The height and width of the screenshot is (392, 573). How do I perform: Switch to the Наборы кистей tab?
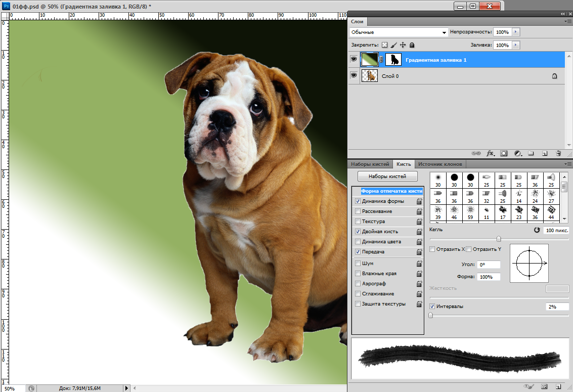pos(370,164)
